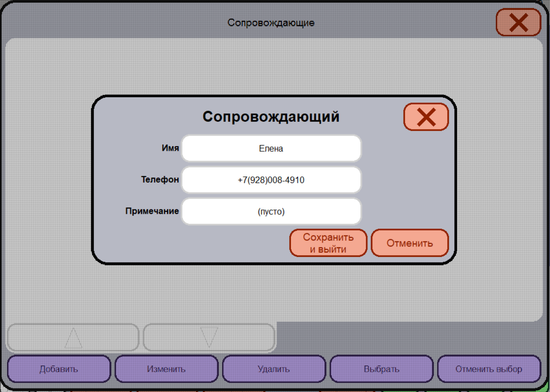Click the Отменить button in the dialog
Viewport: 550px width, 392px height.
(410, 243)
